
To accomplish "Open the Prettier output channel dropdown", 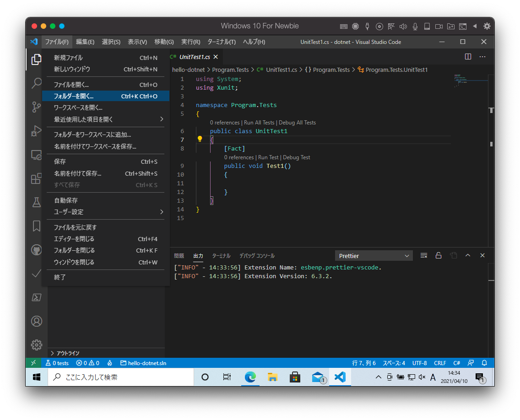I will coord(374,256).
